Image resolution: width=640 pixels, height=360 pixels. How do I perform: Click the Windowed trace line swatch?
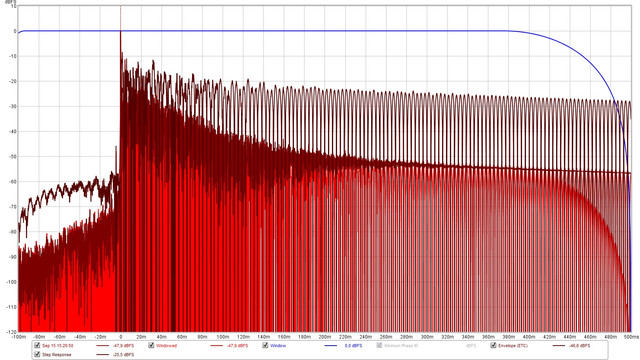click(216, 346)
